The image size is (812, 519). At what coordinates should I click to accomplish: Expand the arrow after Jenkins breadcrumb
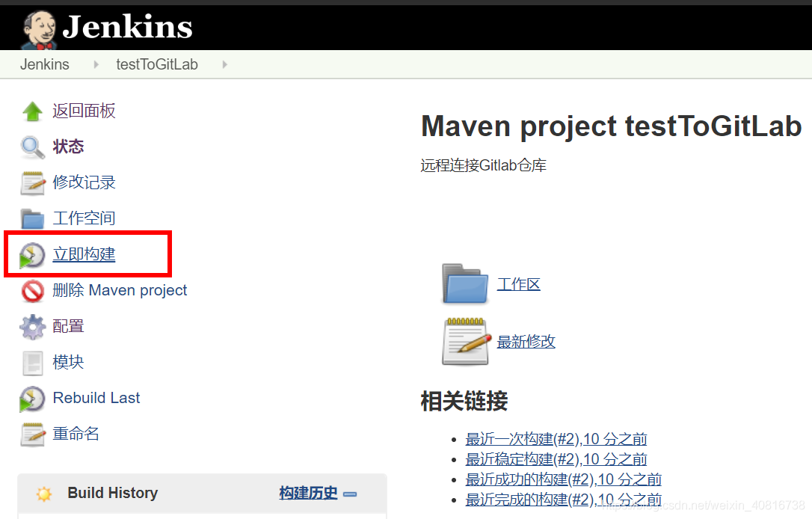click(96, 64)
